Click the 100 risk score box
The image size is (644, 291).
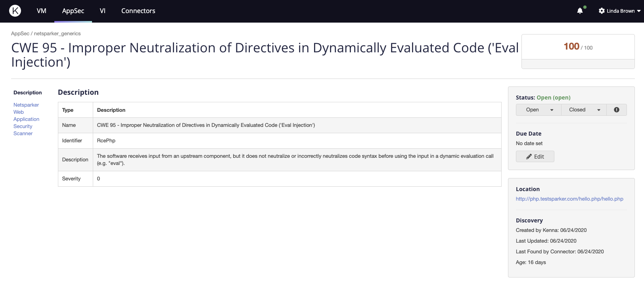click(577, 47)
